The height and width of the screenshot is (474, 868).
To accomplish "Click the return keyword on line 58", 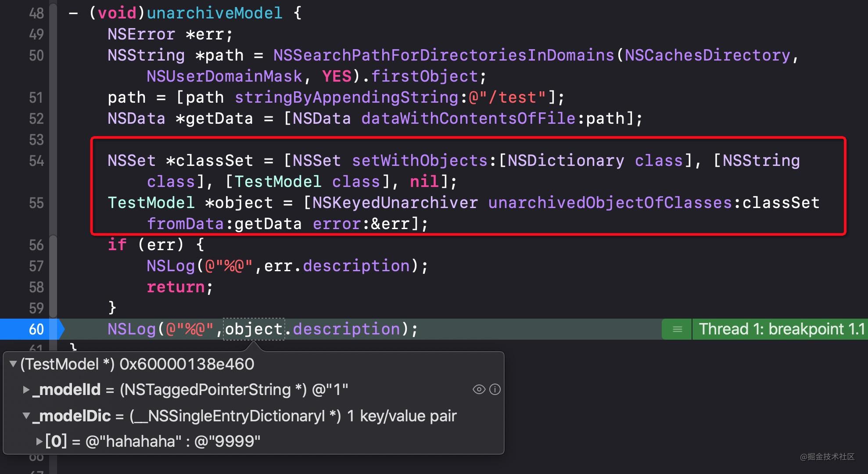I will point(176,287).
